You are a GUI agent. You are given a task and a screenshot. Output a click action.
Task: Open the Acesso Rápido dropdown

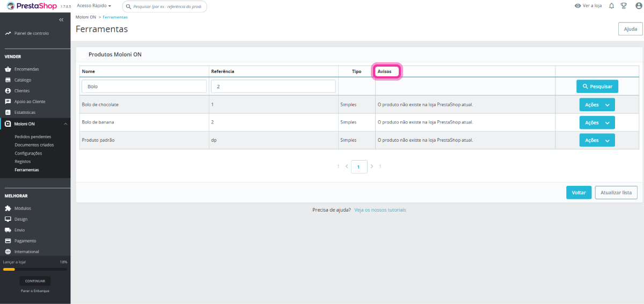94,6
